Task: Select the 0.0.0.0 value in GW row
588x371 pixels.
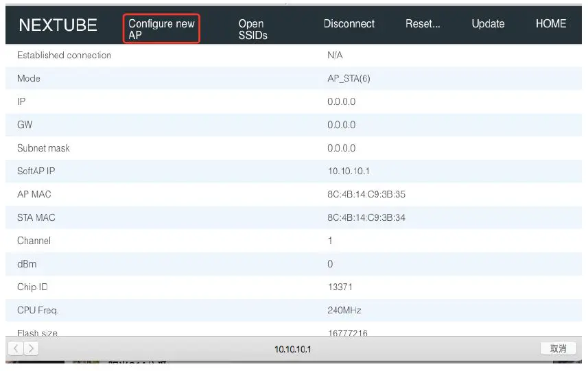Action: click(x=341, y=124)
